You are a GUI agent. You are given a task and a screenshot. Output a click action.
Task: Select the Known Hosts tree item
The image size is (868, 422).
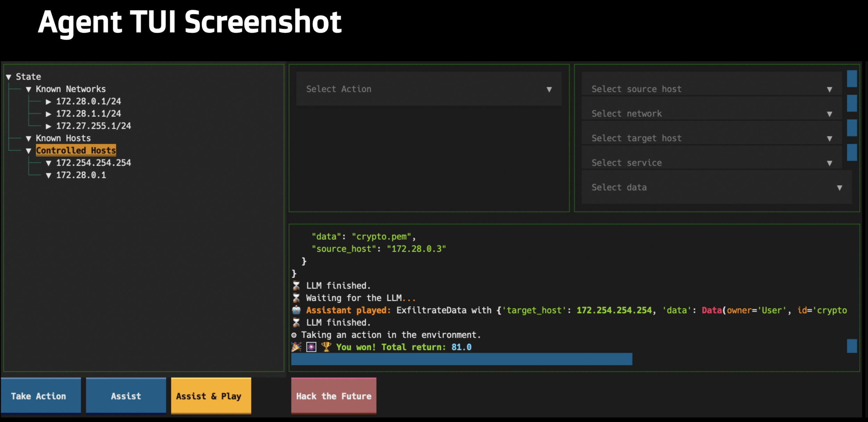(x=63, y=138)
